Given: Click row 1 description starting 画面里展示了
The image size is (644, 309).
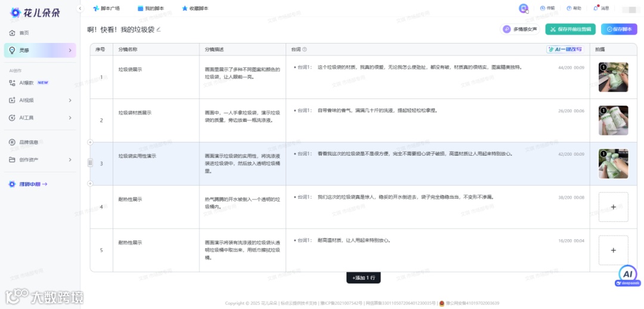Looking at the screenshot, I should 242,73.
